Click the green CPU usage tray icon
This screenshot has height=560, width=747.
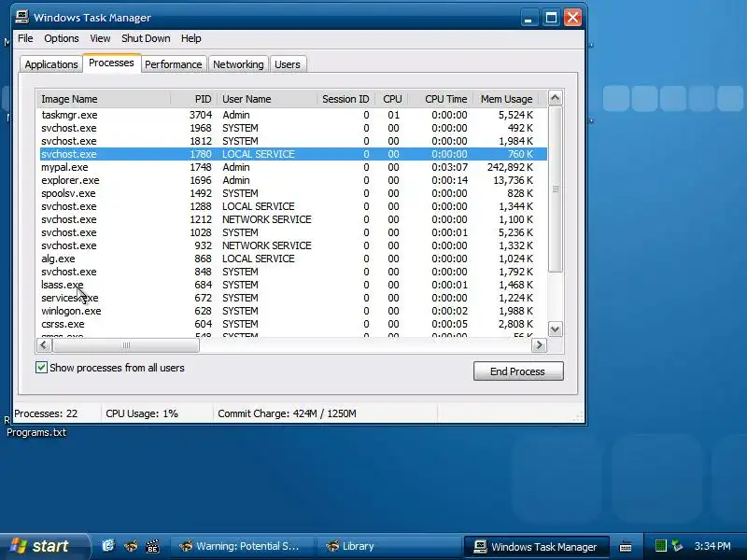(x=661, y=546)
